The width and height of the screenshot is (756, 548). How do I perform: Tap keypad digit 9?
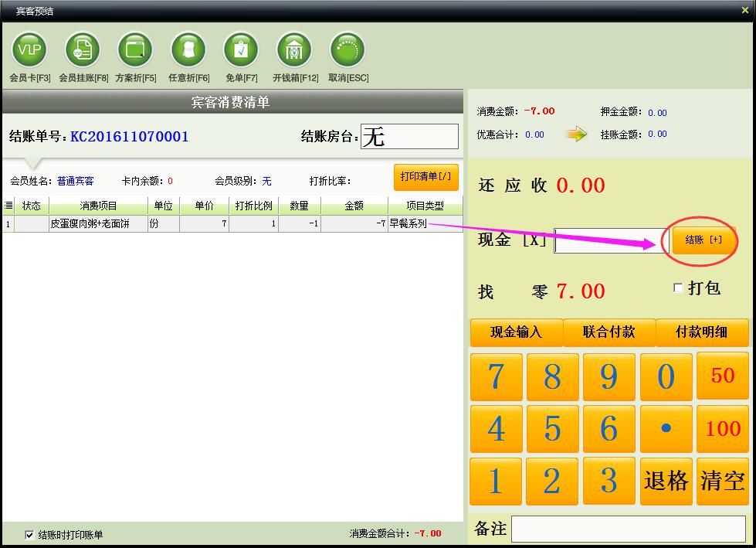(x=609, y=376)
